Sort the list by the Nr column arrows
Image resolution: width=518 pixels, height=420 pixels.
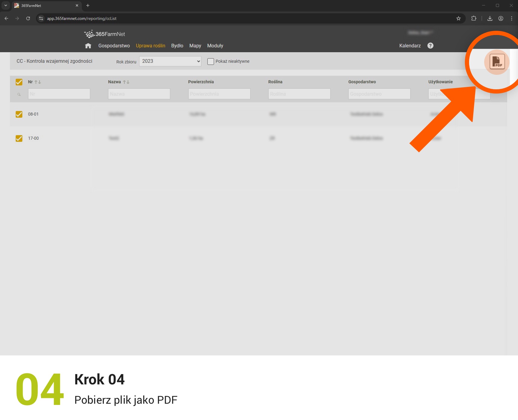[x=38, y=82]
